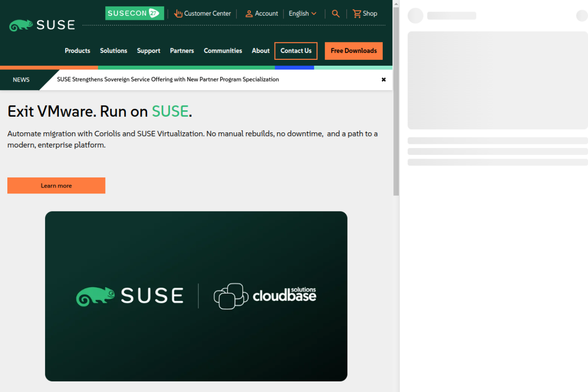Click the NEWS label tag
The image size is (588, 392).
coord(21,80)
